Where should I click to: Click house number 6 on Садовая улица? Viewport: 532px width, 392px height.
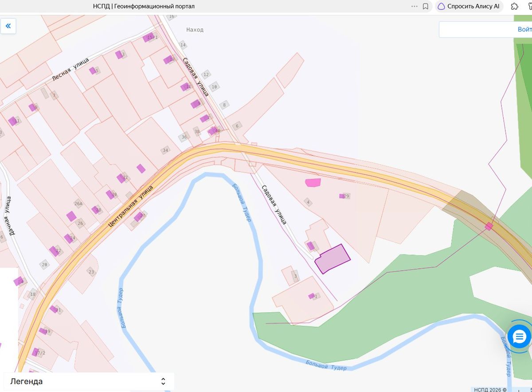237,126
